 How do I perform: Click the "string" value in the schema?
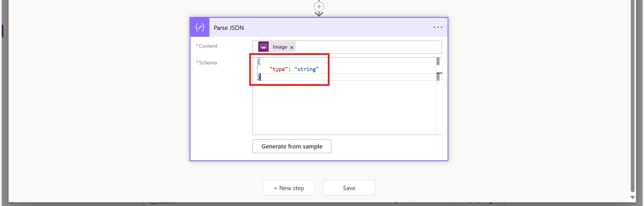coord(306,69)
